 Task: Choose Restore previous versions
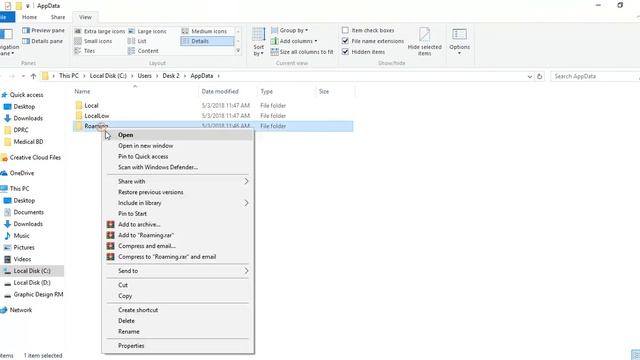point(178,192)
